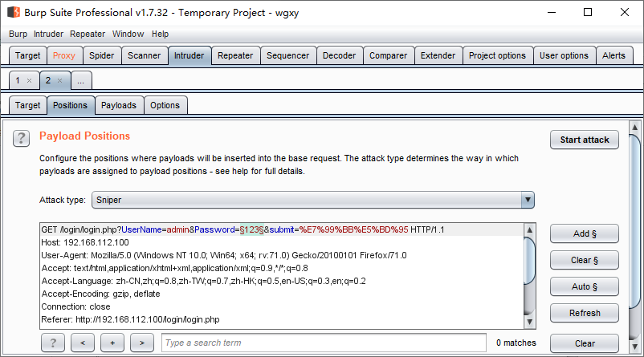Click the plus search options button
This screenshot has width=644, height=357.
112,343
